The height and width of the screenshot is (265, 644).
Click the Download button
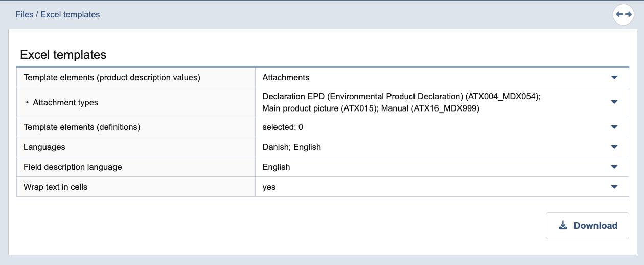coord(587,226)
